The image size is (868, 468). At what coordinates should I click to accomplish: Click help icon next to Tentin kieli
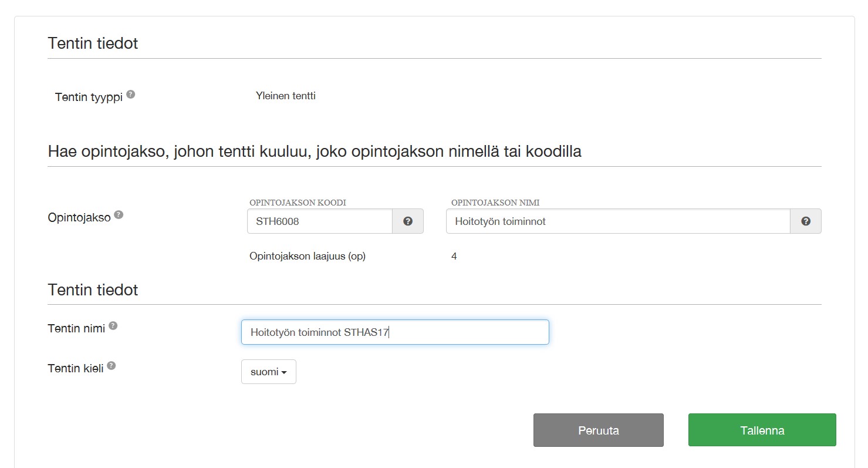pos(111,366)
